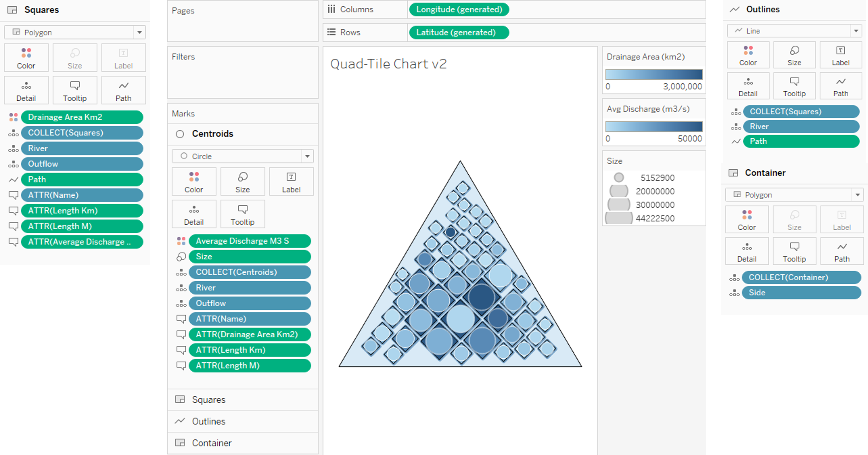Click Path card in Squares marks panel
The width and height of the screenshot is (868, 455).
(x=123, y=91)
